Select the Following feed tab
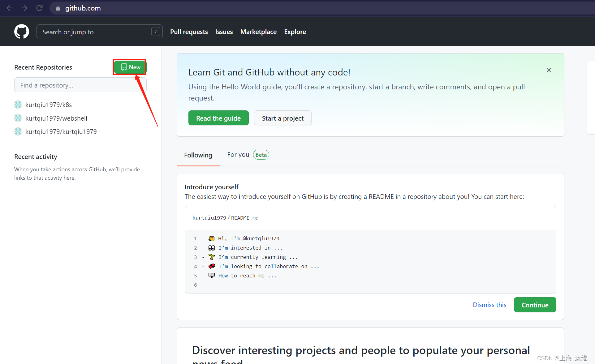 198,155
